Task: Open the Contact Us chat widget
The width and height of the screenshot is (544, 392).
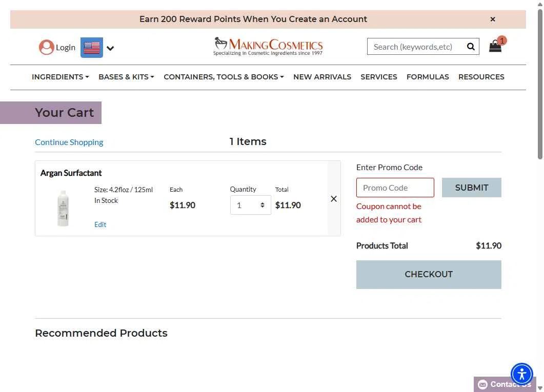Action: [505, 384]
